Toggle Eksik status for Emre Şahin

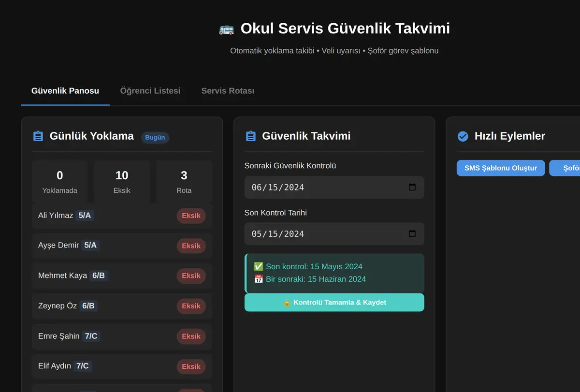pos(191,336)
